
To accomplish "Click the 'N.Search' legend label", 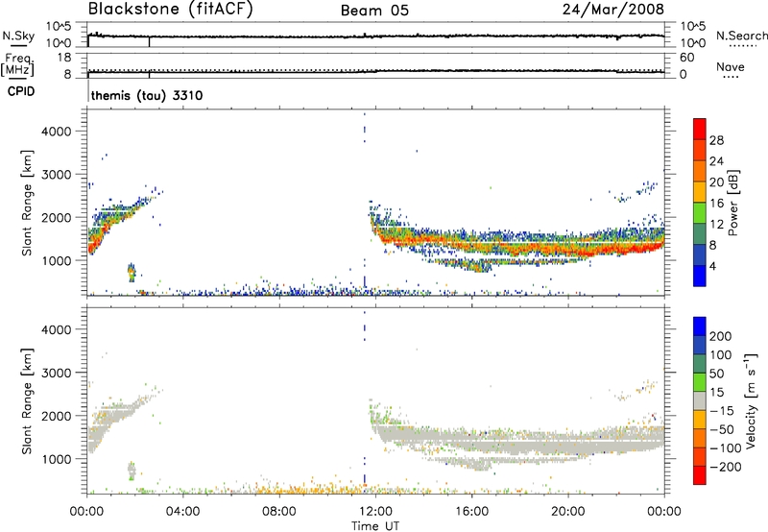I will [741, 36].
